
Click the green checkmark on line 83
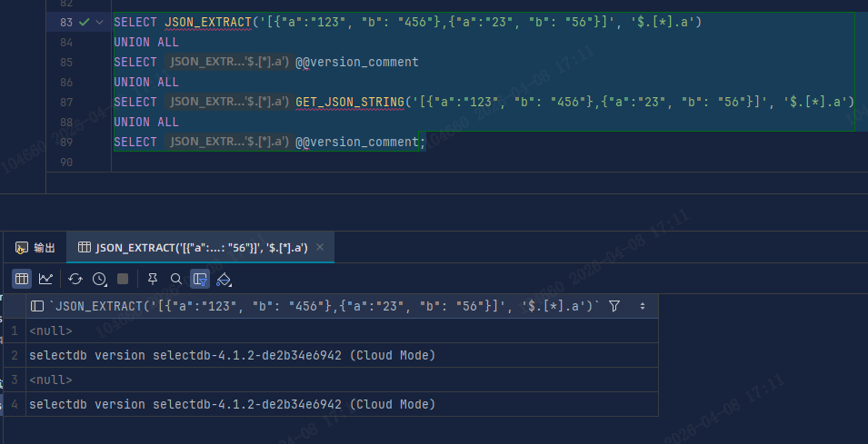click(x=84, y=22)
